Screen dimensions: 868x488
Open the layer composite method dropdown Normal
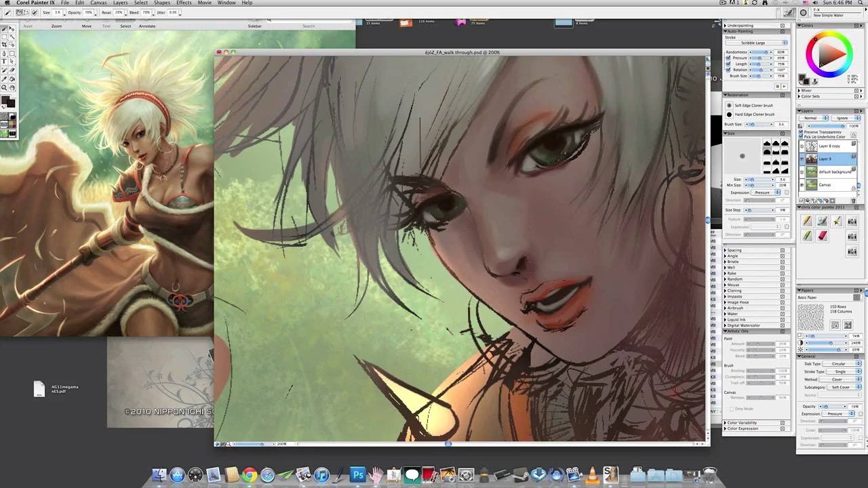tap(813, 118)
